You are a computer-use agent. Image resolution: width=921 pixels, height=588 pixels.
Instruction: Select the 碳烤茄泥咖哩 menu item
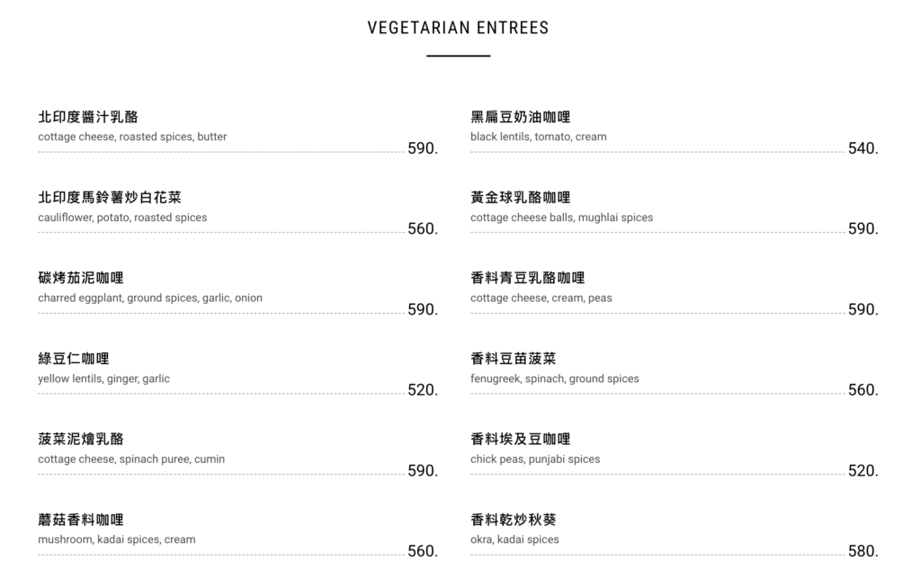pyautogui.click(x=81, y=278)
